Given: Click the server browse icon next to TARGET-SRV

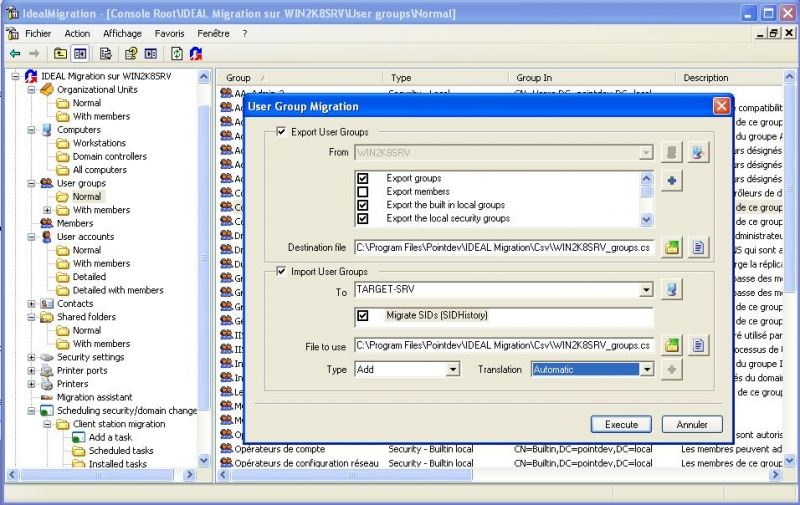Looking at the screenshot, I should [673, 290].
